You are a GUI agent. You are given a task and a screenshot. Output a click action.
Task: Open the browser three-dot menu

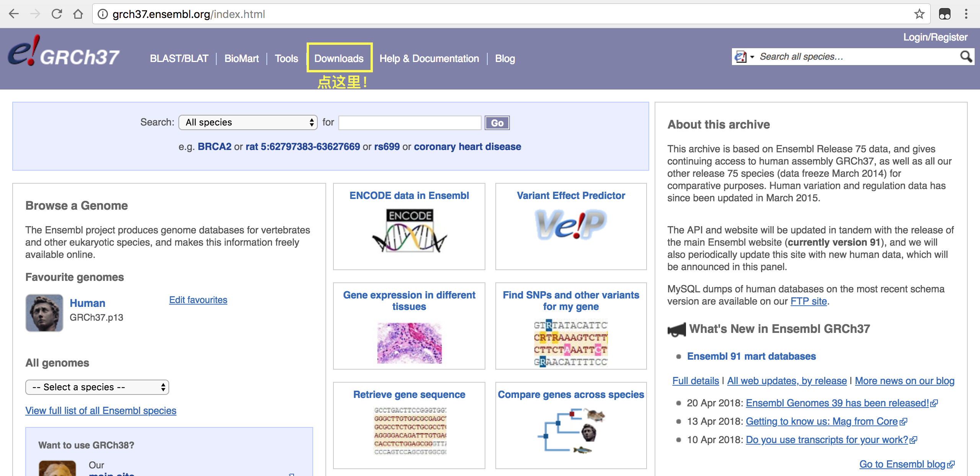coord(966,14)
